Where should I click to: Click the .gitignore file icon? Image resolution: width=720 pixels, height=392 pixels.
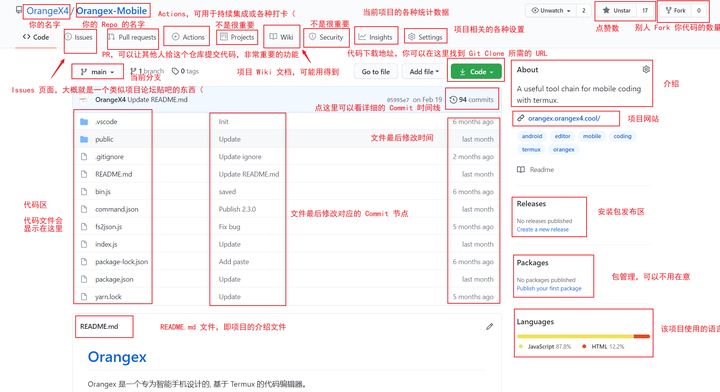coord(84,157)
